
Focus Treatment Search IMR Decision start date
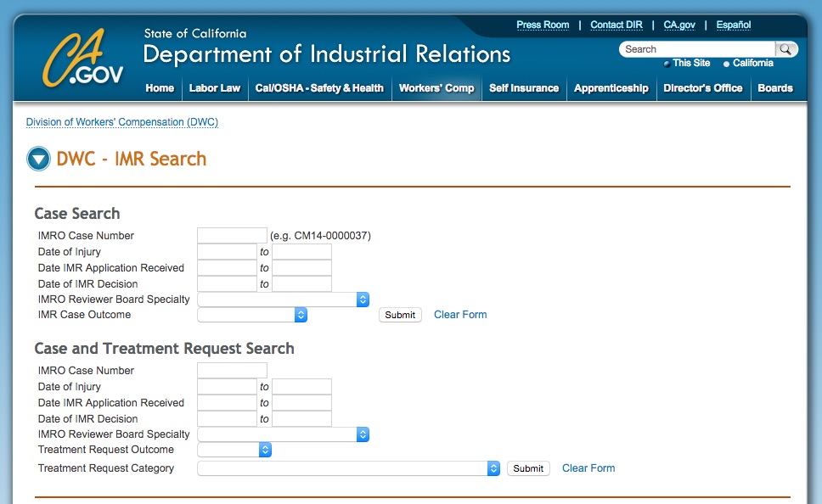[227, 418]
